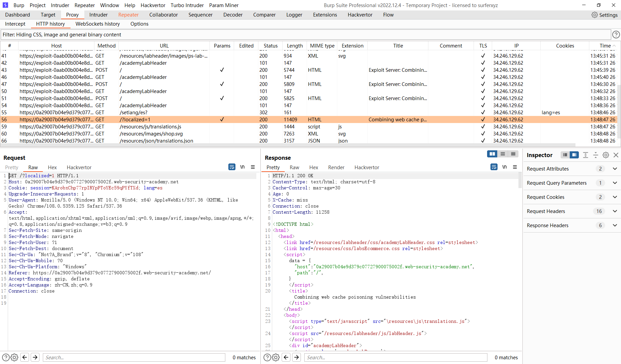Open Response panel hamburger menu
621x364 pixels.
point(515,167)
